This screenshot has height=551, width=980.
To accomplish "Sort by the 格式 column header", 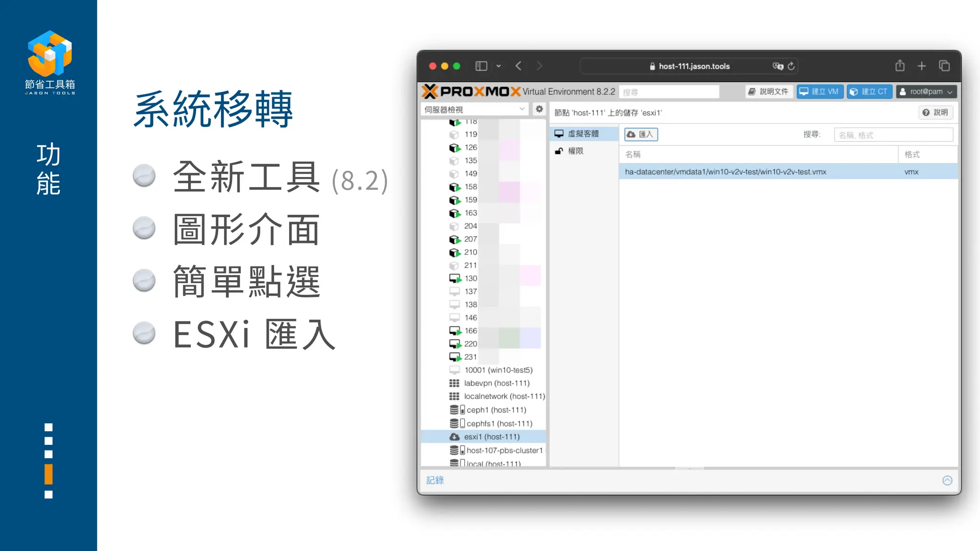I will [x=928, y=154].
